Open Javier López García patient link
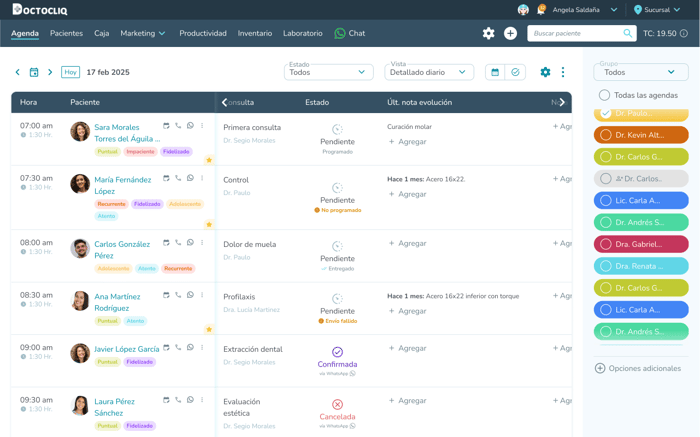This screenshot has width=700, height=437. [126, 349]
